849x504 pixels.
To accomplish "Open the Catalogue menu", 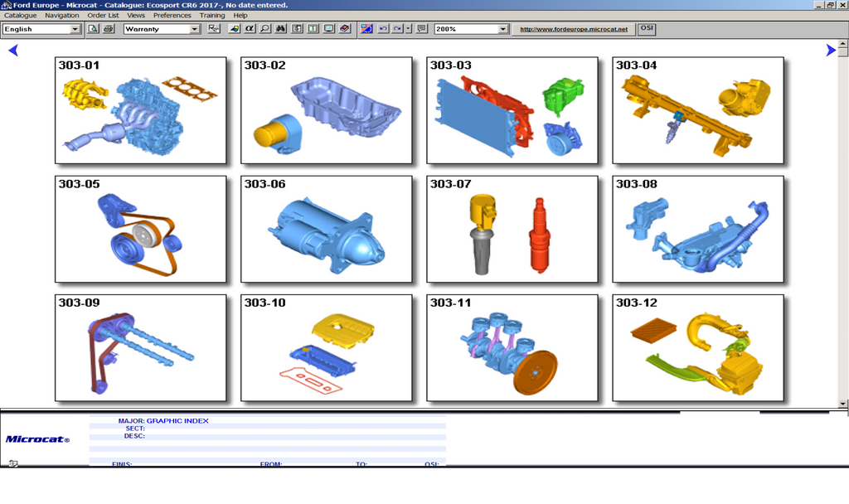I will (21, 15).
